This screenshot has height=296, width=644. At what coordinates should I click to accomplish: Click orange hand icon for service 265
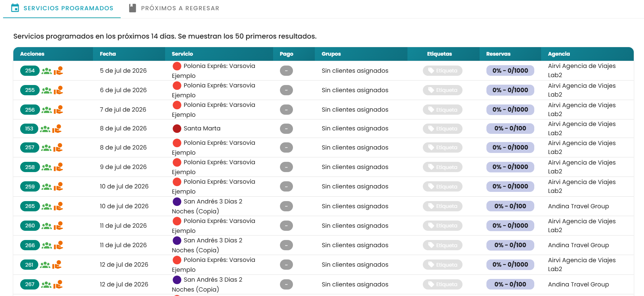pos(58,206)
